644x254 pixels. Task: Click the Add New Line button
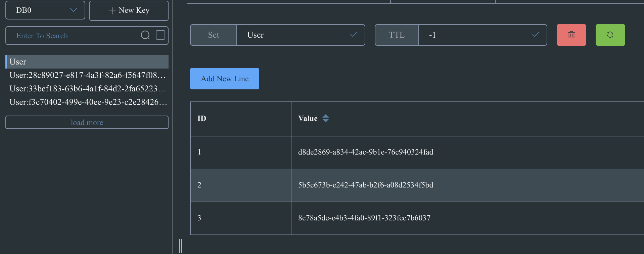(x=225, y=79)
